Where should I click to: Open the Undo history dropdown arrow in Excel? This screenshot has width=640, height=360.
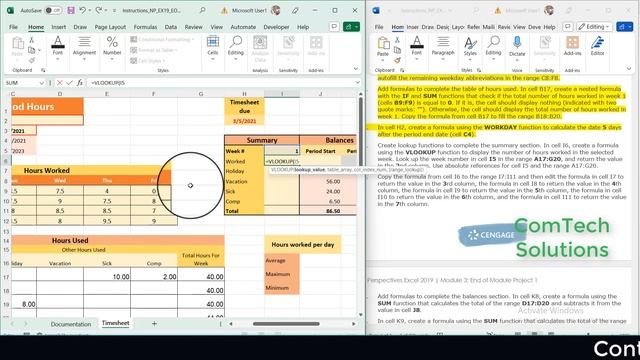pos(90,10)
